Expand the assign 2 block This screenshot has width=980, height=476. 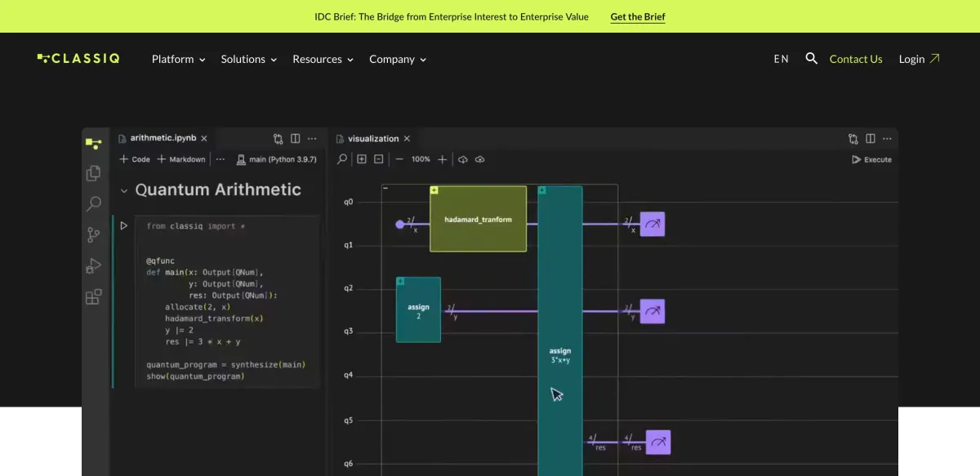click(400, 282)
